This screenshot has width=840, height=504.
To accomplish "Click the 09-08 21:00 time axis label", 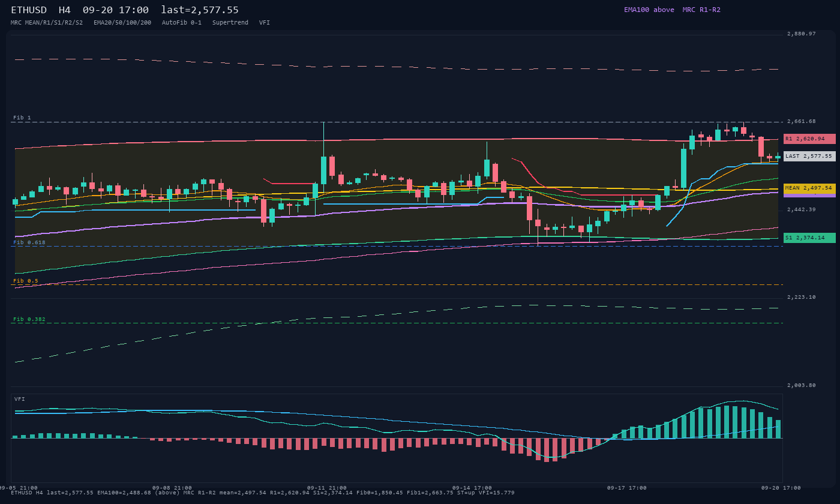I will tap(172, 488).
